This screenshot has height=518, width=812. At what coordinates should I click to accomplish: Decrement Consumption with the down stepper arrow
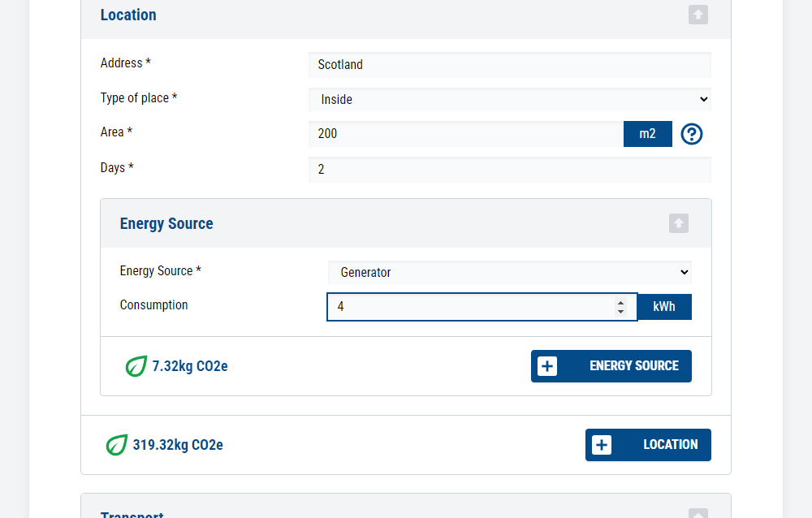pyautogui.click(x=620, y=310)
